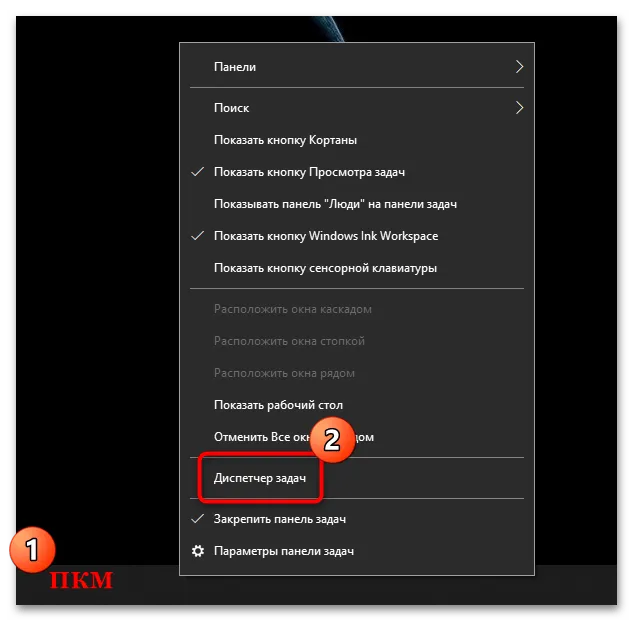Click Расположить окна стопкой entry

pos(289,341)
